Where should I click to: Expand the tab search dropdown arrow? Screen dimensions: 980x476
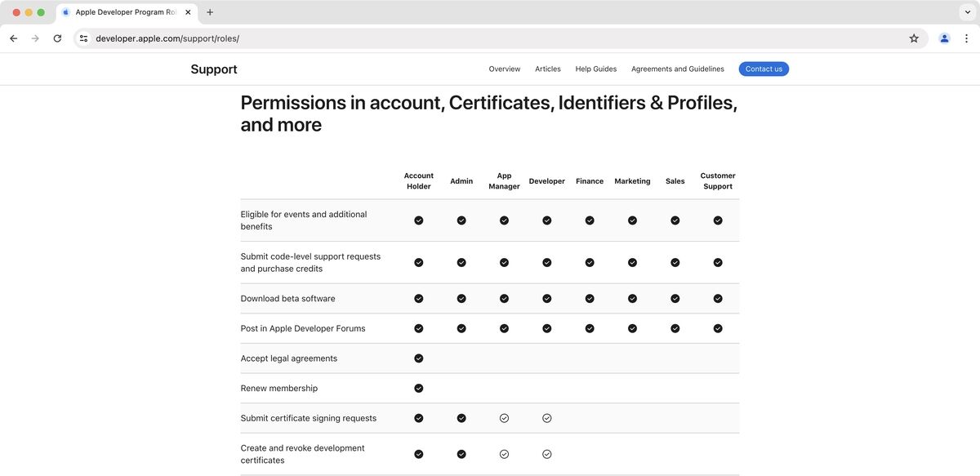click(x=968, y=12)
